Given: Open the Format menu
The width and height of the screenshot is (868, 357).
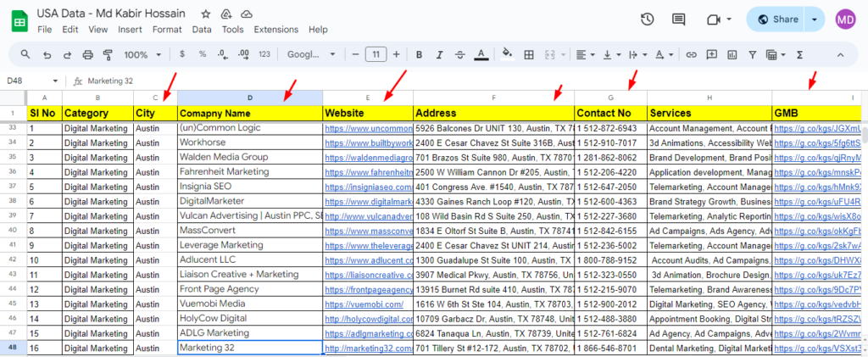Looking at the screenshot, I should [x=167, y=30].
